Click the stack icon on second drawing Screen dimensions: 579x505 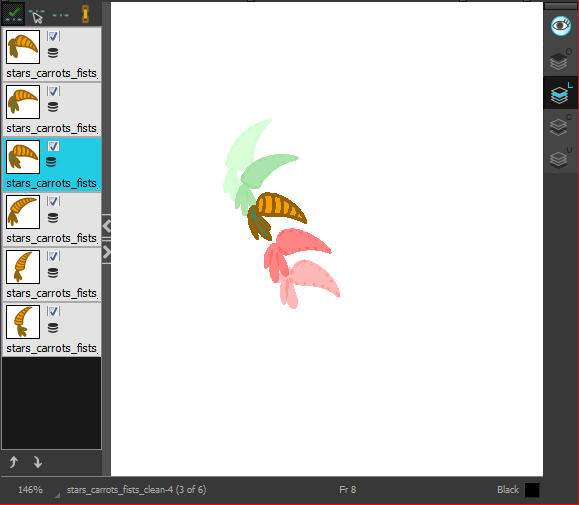(53, 107)
